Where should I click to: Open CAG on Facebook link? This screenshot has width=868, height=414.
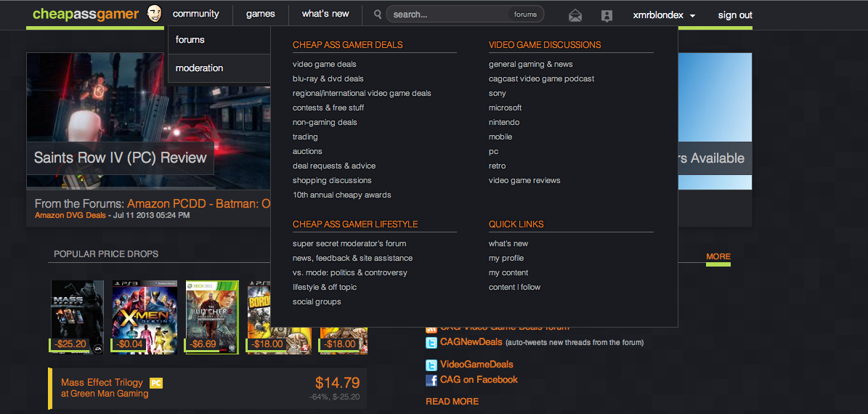(x=479, y=380)
